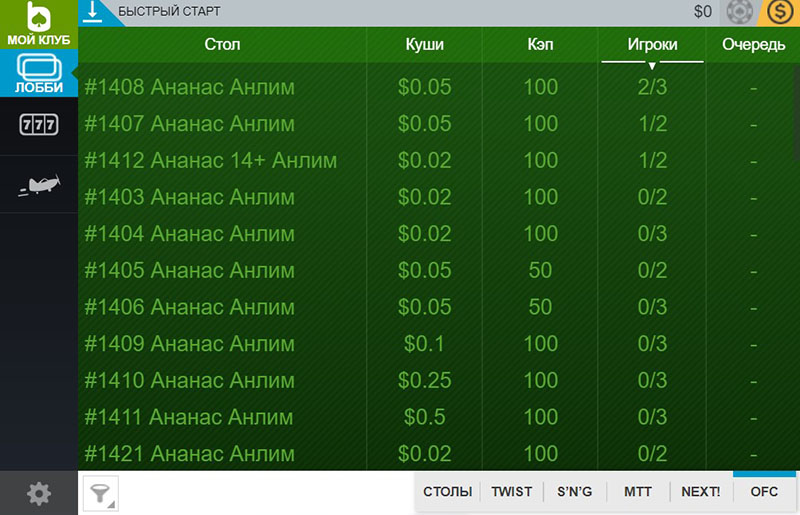800x515 pixels.
Task: Open table #1412 Ананас 14+ Анлим
Action: (439, 160)
